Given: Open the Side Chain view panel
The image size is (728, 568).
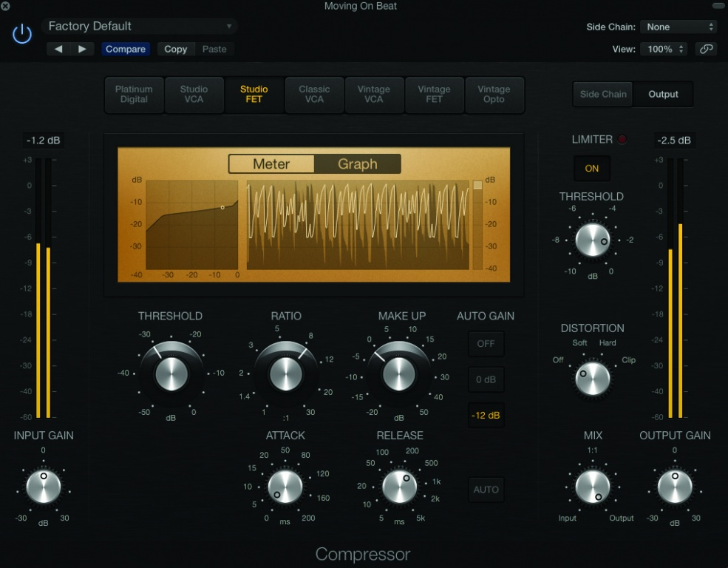Looking at the screenshot, I should tap(602, 94).
